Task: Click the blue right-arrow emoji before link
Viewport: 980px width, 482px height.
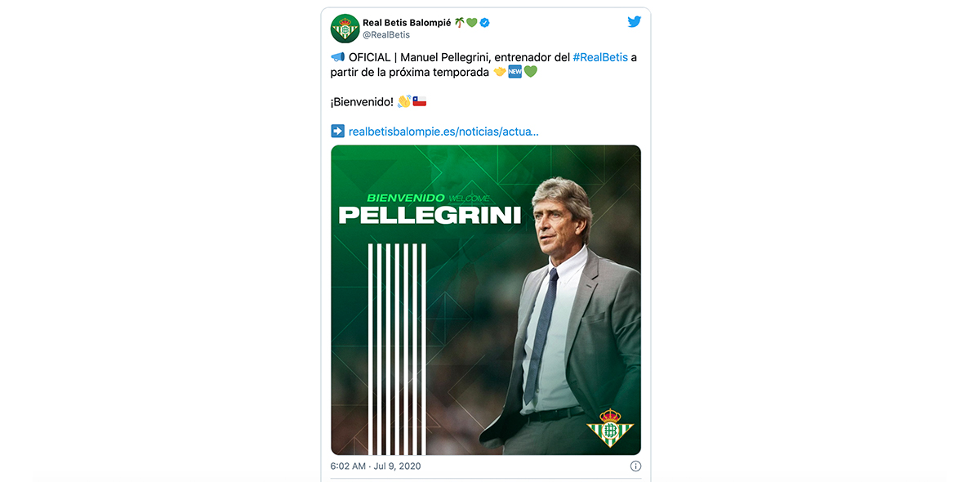Action: point(337,131)
